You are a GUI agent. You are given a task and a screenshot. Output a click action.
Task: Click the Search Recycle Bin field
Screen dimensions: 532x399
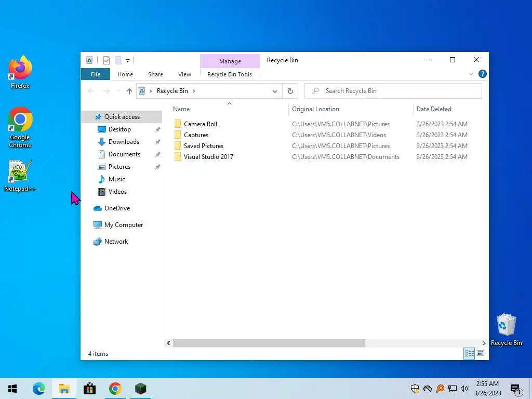pos(393,91)
